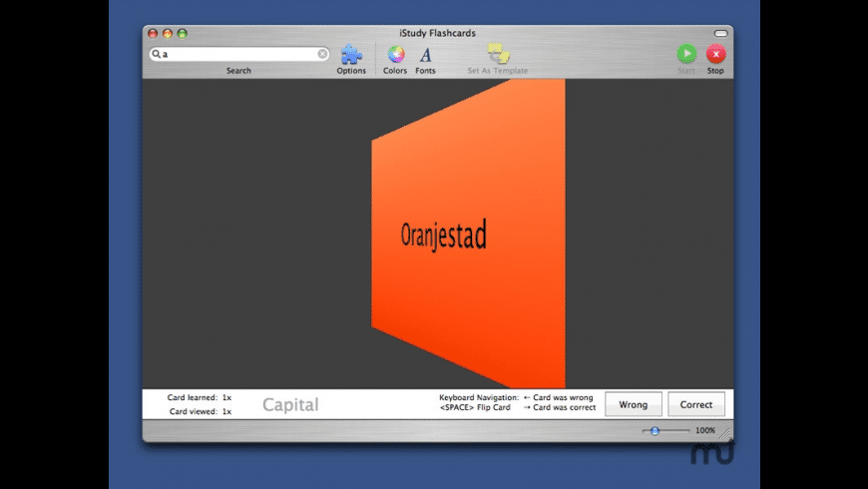Click the "Card learned: 1x" text
Viewport: 868px width, 489px height.
coord(200,397)
